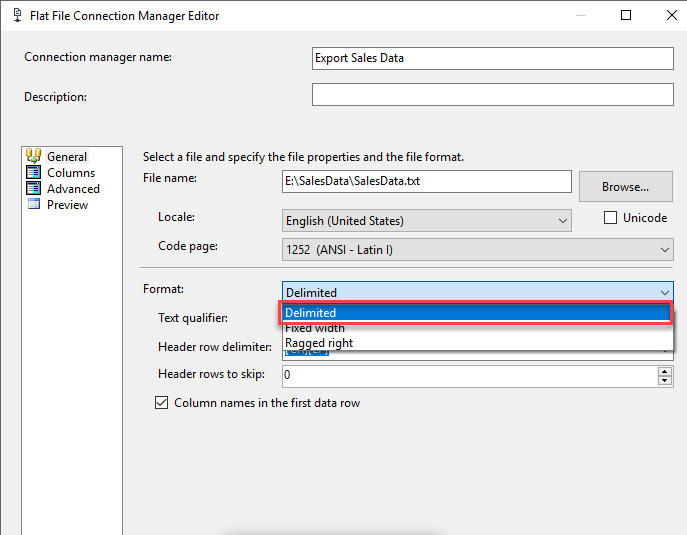Open the General settings page

[67, 156]
